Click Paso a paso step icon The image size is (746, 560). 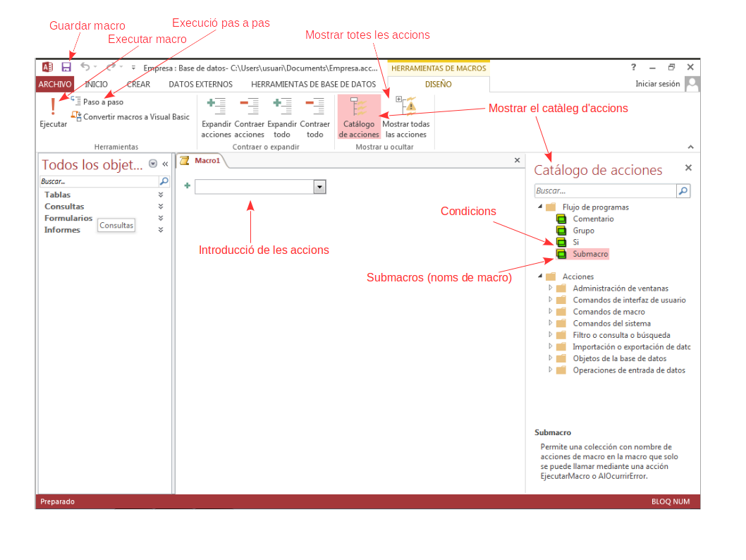(76, 102)
